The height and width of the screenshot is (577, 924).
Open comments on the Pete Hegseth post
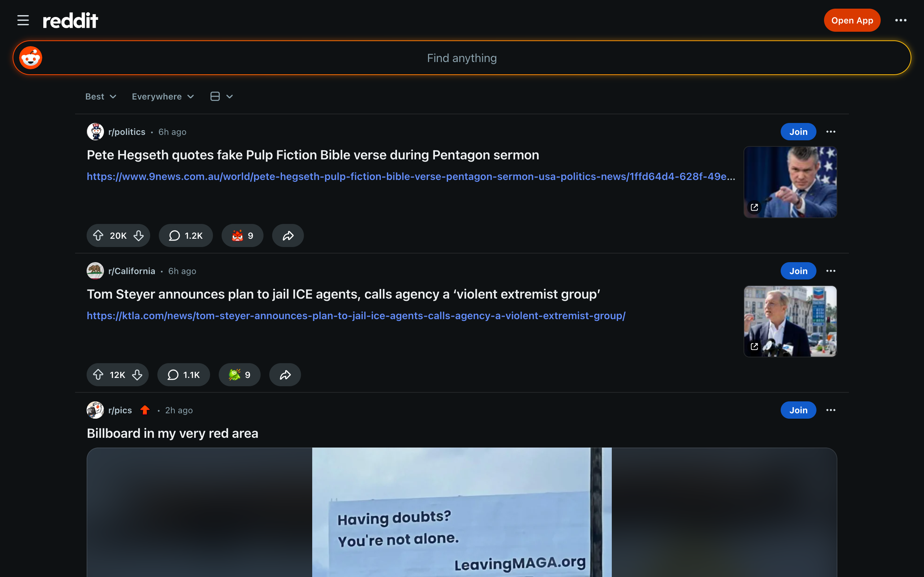click(x=186, y=235)
